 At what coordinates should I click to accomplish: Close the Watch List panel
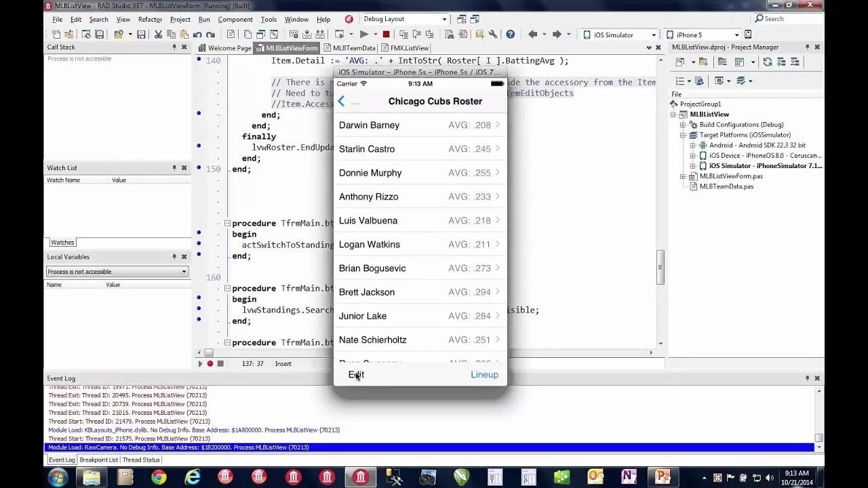pos(184,167)
